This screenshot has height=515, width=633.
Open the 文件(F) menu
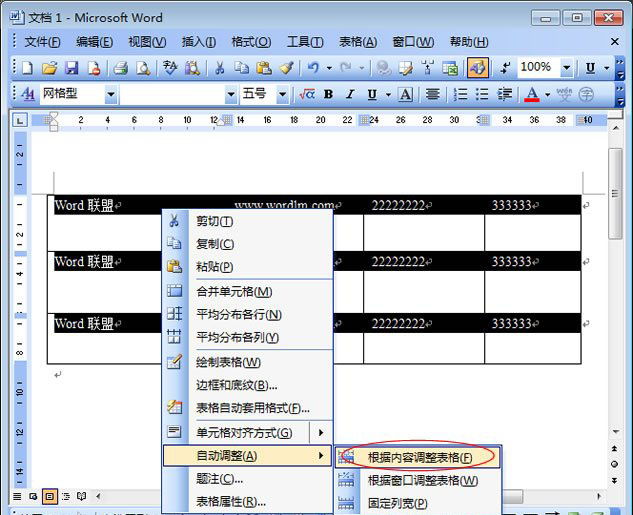click(42, 42)
